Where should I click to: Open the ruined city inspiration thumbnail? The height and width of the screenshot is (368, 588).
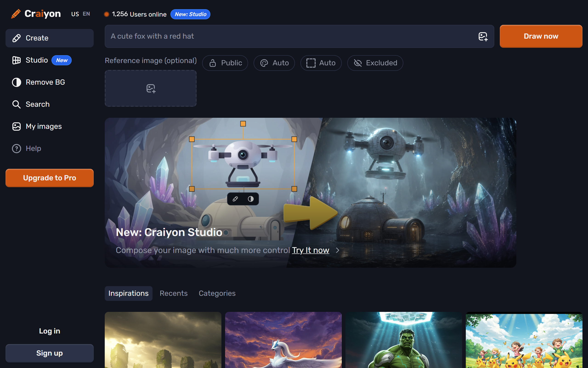[x=163, y=340]
